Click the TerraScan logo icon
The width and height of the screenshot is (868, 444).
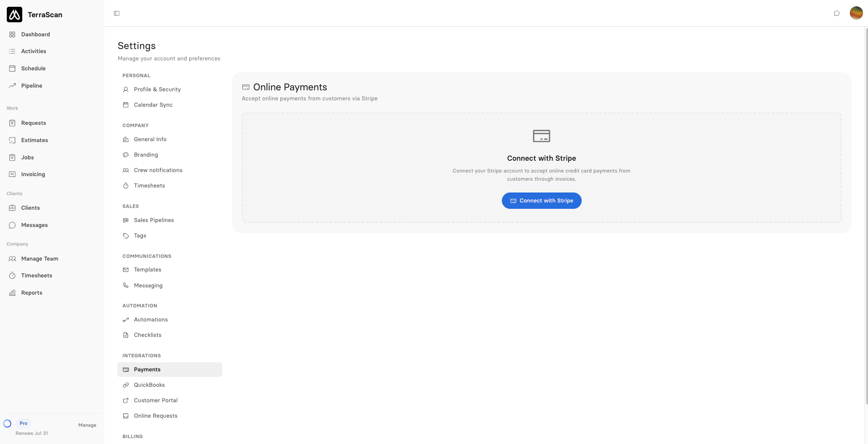(x=15, y=15)
